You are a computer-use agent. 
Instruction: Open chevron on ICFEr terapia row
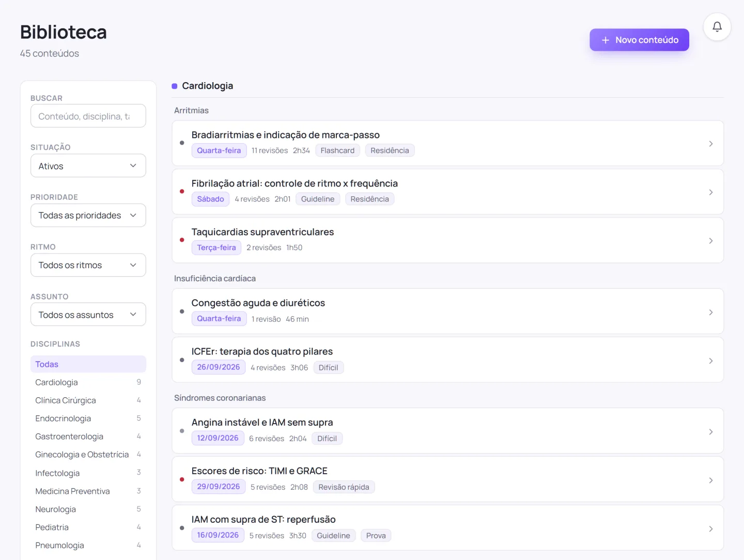coord(711,361)
